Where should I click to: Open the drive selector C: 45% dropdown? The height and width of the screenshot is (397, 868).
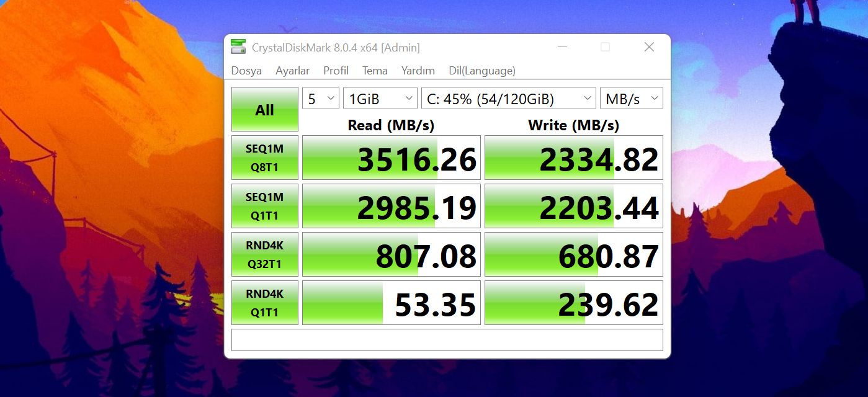pos(509,98)
